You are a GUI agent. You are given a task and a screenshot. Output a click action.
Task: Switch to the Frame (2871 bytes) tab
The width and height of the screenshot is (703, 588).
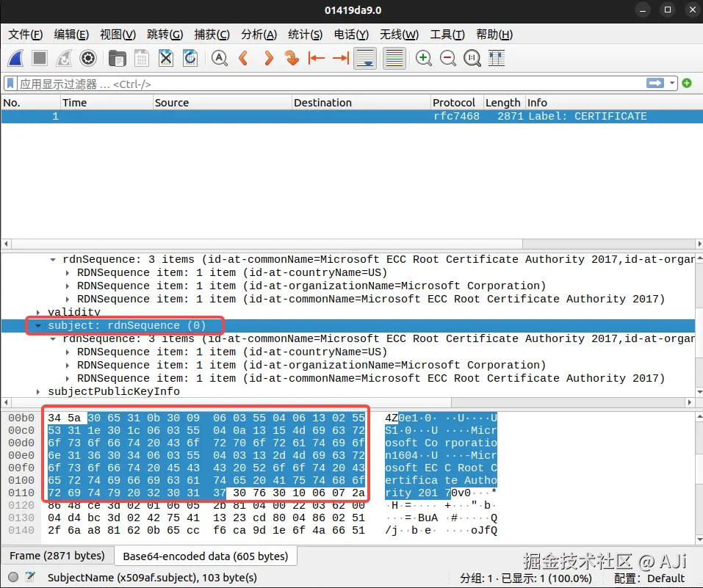57,556
